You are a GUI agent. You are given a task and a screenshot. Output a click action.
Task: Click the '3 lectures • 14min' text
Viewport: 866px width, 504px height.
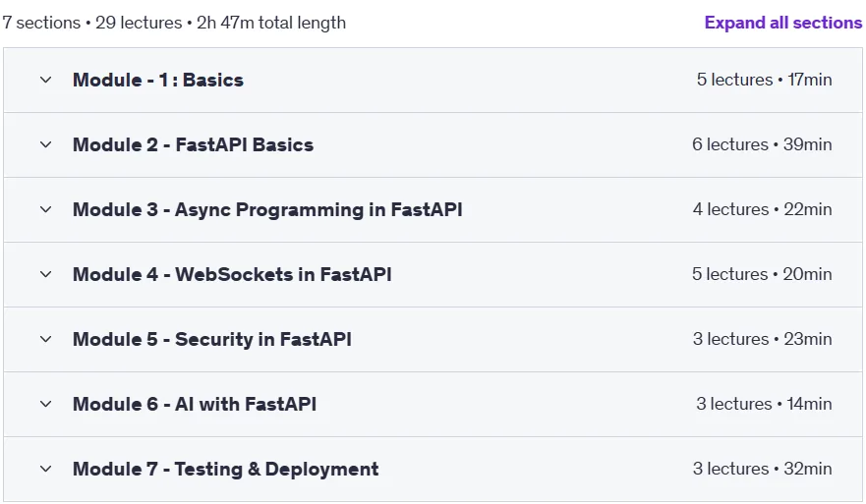764,404
